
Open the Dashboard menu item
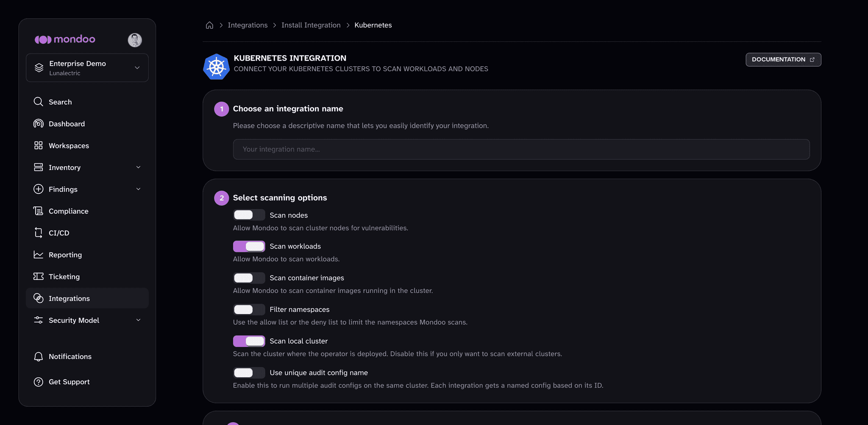click(x=87, y=124)
